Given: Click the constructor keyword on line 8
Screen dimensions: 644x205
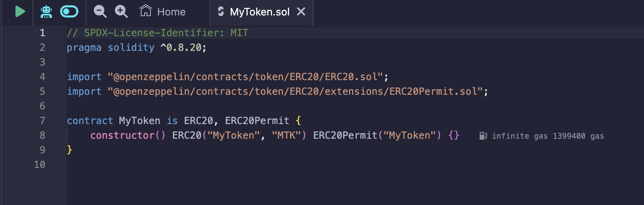Looking at the screenshot, I should (122, 135).
